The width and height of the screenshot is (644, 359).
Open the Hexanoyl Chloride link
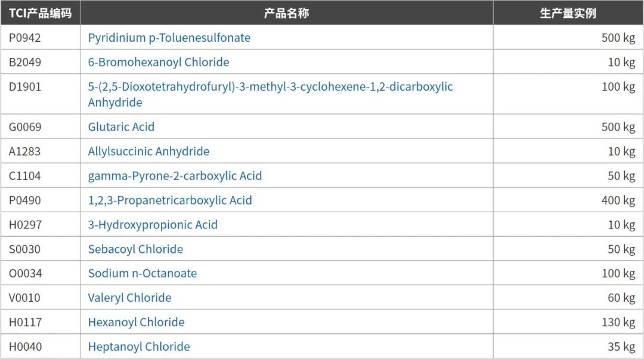(136, 322)
